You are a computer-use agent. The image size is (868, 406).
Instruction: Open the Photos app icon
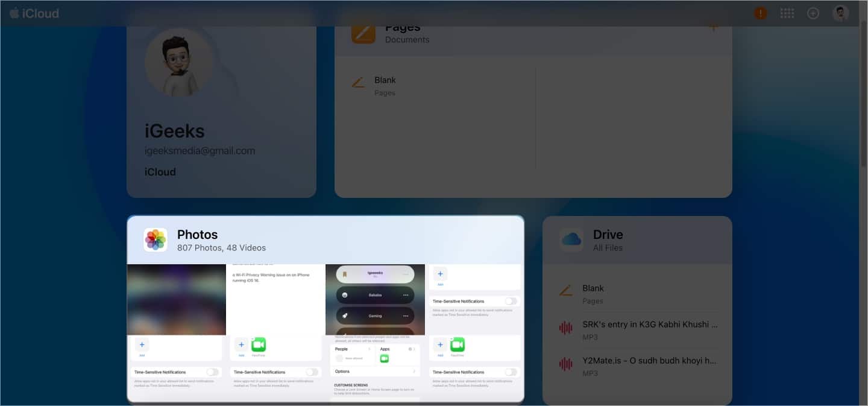click(156, 239)
